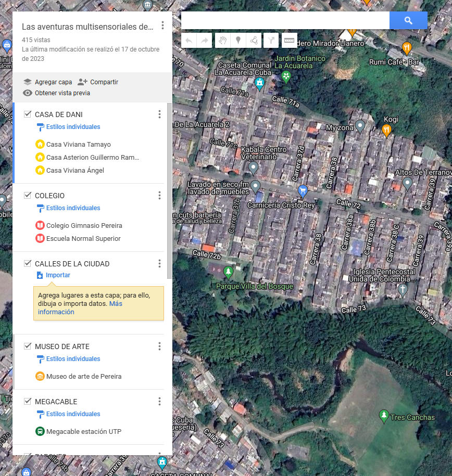Click the map search input field
Viewport: 452px width, 476px height.
285,20
